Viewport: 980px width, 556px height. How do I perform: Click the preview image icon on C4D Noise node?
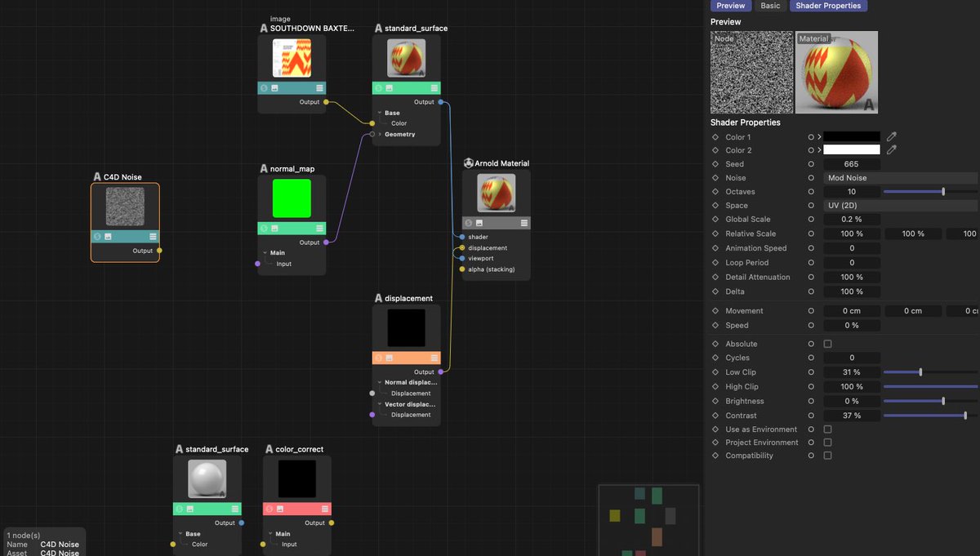[108, 237]
